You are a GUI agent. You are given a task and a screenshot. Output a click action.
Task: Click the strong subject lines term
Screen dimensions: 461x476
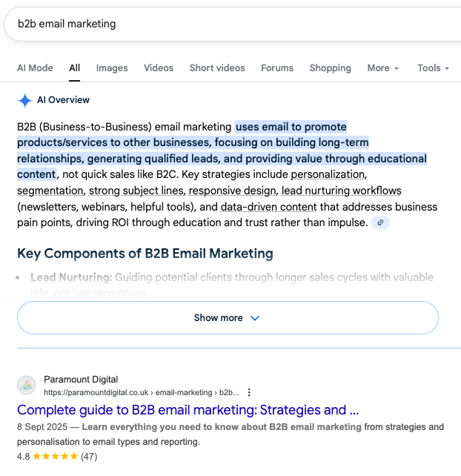pyautogui.click(x=136, y=191)
